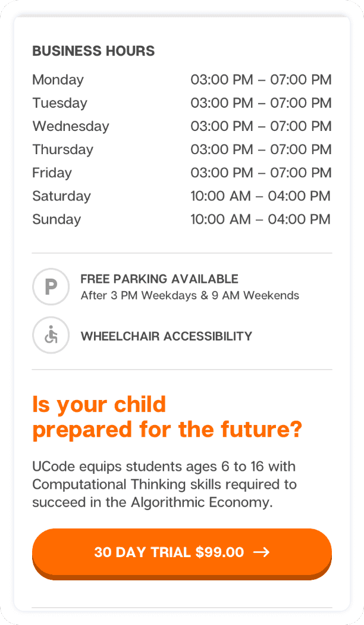Click Thursday's opening hours
This screenshot has height=625, width=364.
(x=261, y=149)
